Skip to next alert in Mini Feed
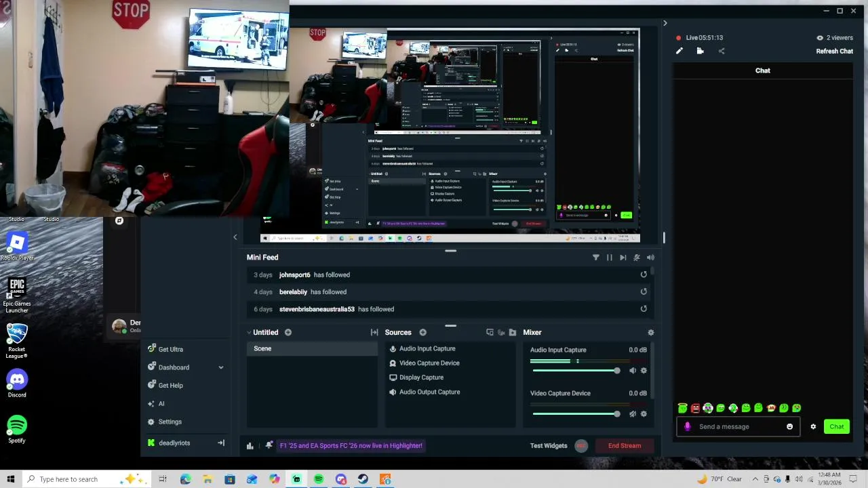This screenshot has width=868, height=488. coord(623,258)
